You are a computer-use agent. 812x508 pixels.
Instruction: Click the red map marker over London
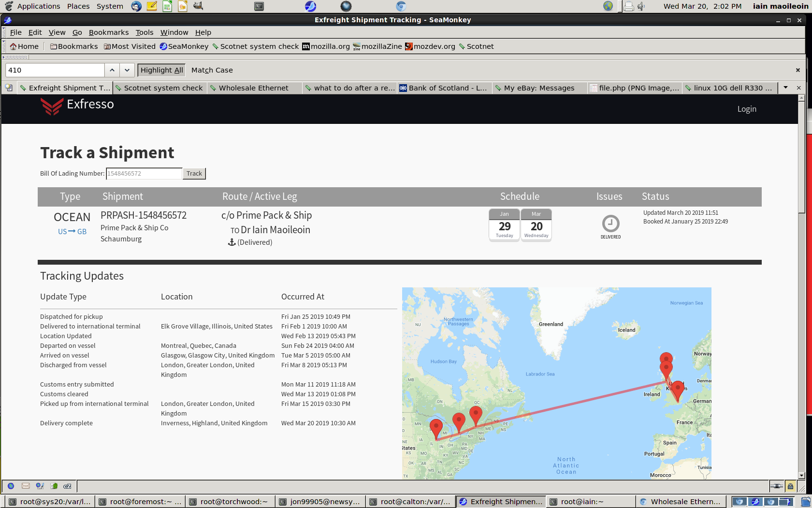(x=678, y=391)
